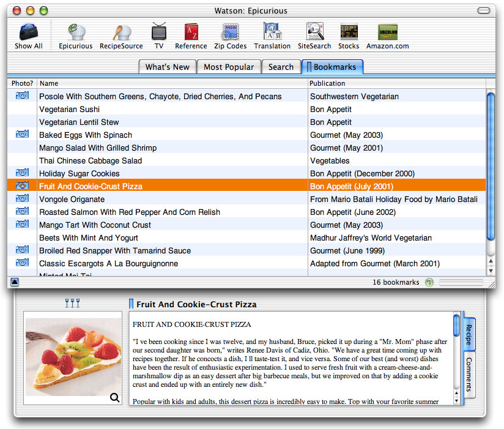Click the progress bar in status bar
The width and height of the screenshot is (504, 429).
(461, 282)
